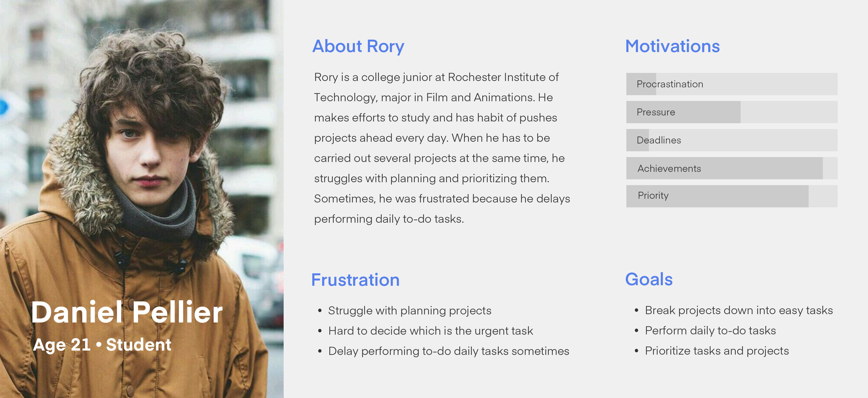Viewport: 868px width, 398px height.
Task: Click the Procrastination motivation bar
Action: (731, 84)
